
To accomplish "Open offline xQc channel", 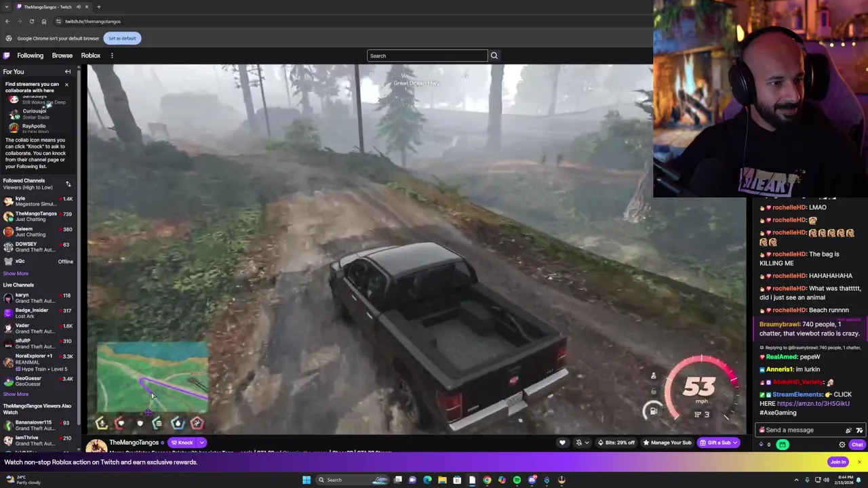I will [37, 262].
